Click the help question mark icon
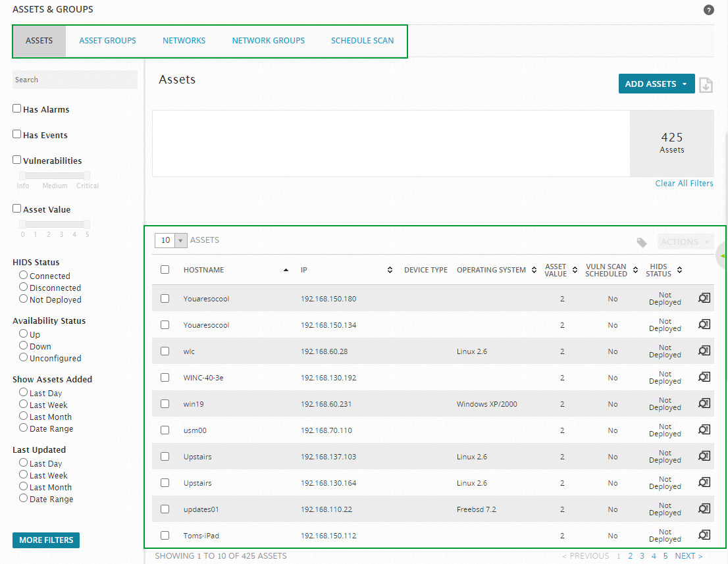 coord(708,10)
